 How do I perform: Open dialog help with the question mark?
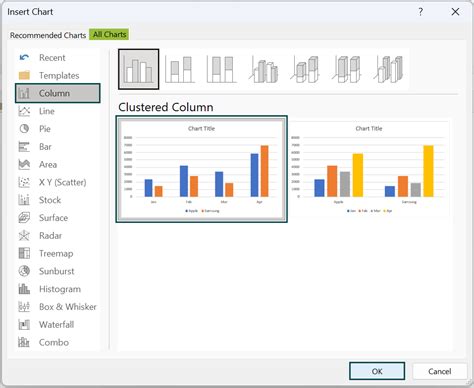(x=421, y=12)
